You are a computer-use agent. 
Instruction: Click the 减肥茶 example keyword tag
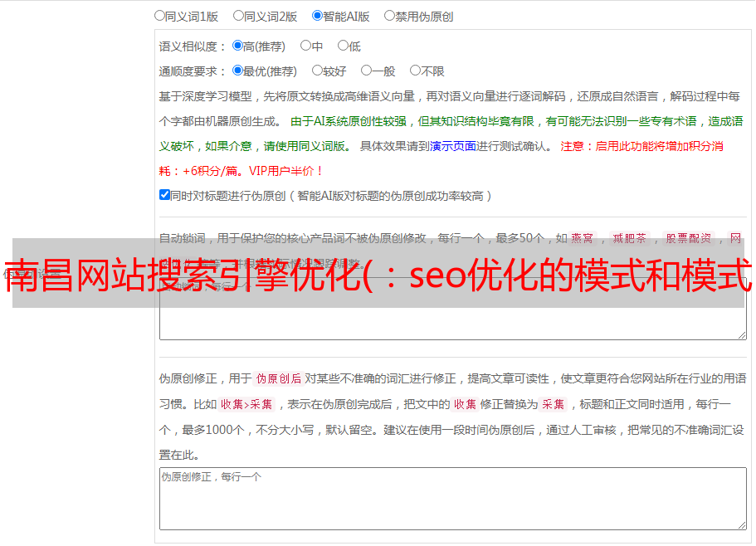(x=629, y=238)
